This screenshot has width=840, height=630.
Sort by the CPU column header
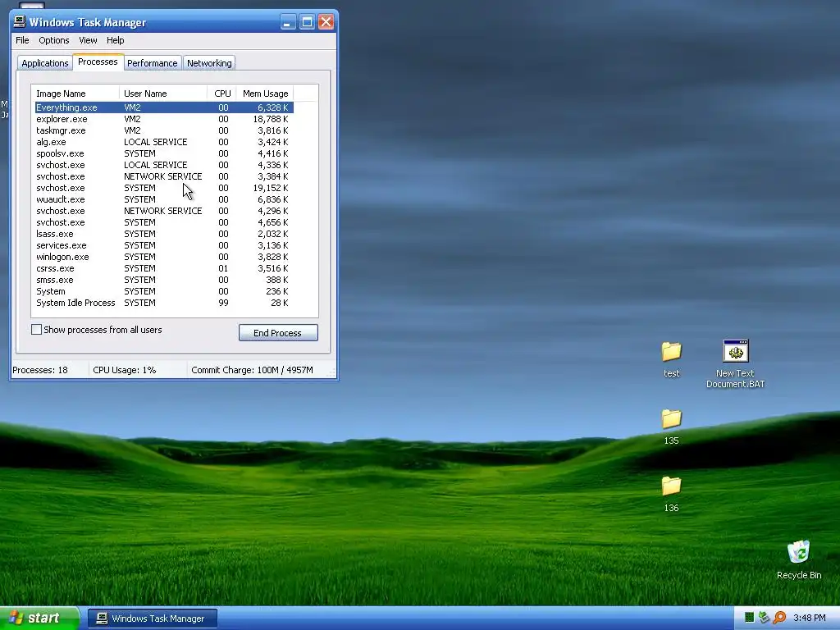tap(221, 94)
